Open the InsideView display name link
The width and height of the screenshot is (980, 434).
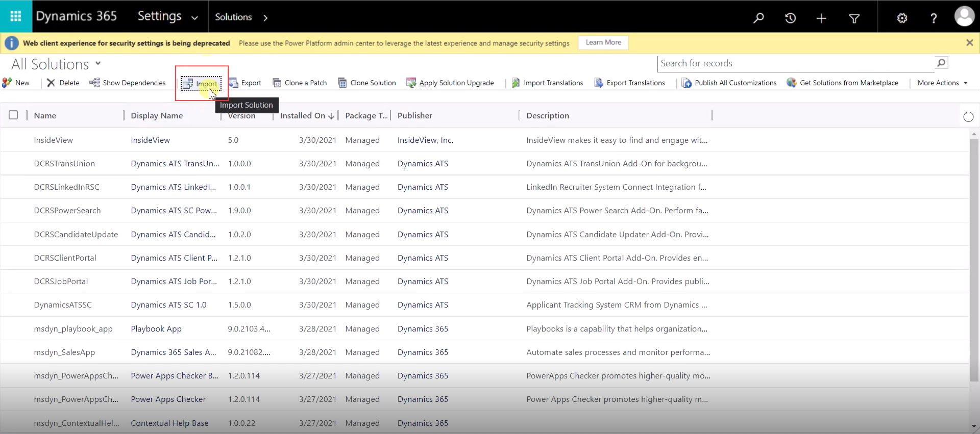point(150,140)
